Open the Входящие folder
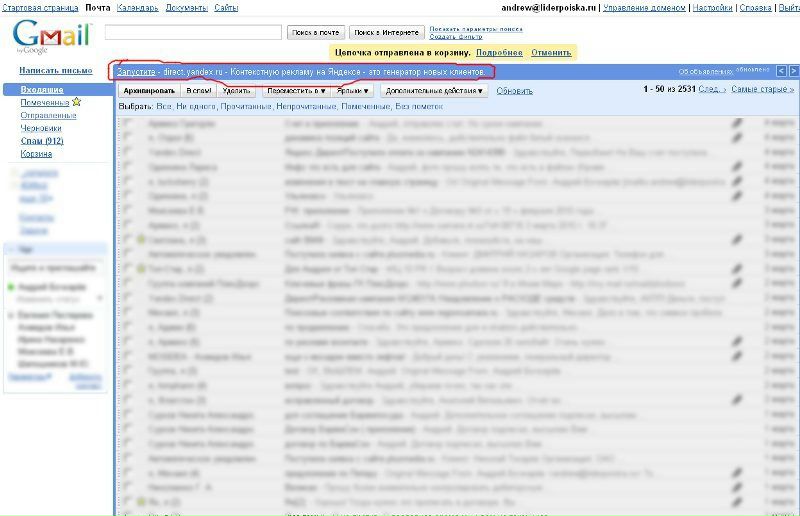800x516 pixels. point(42,89)
